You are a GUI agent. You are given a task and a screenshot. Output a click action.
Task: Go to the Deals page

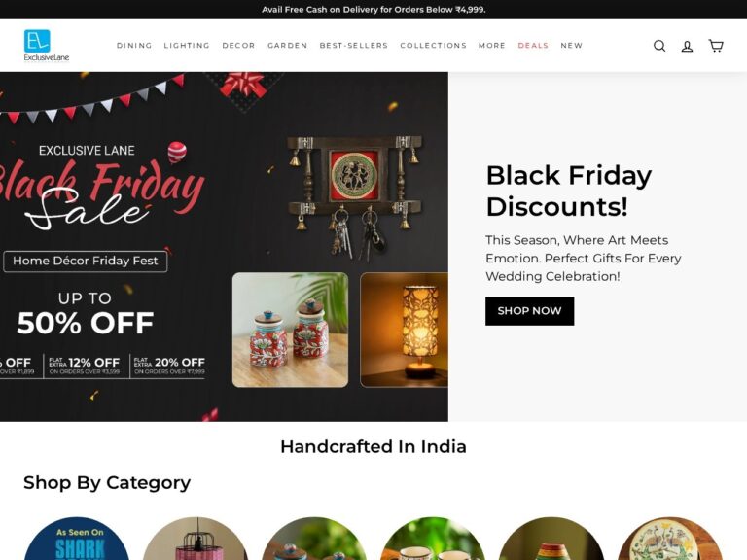point(533,46)
